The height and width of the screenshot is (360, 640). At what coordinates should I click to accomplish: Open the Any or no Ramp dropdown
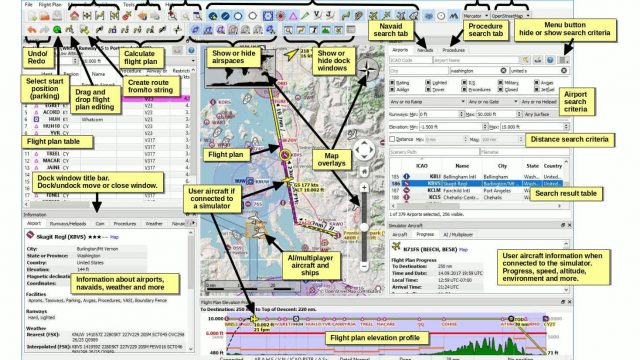click(x=427, y=102)
